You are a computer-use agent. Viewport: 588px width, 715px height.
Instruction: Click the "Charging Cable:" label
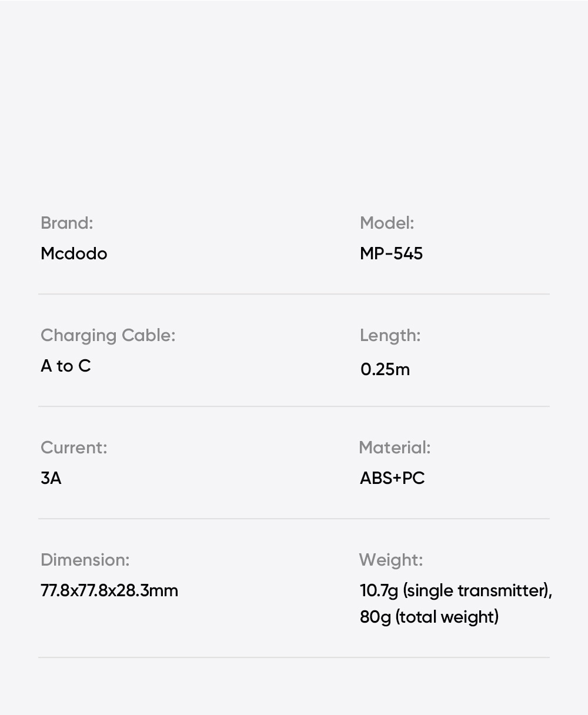[x=108, y=336]
